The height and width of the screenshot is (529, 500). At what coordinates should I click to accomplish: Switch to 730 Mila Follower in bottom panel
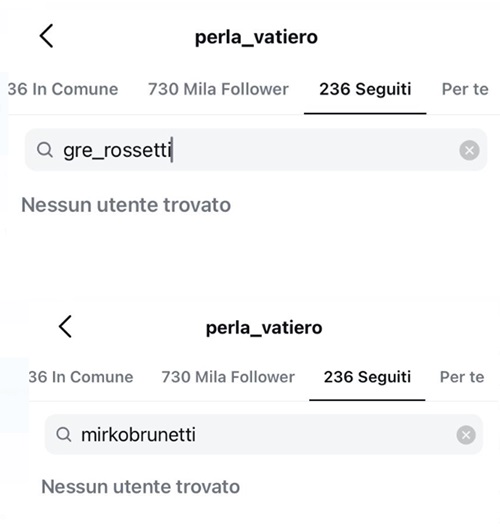[x=228, y=377]
